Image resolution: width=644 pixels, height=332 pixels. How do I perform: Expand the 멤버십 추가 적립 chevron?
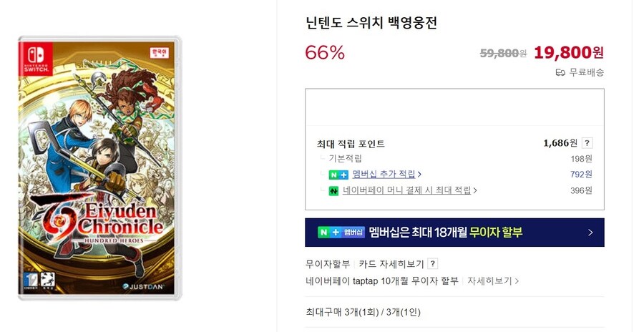[x=419, y=174]
